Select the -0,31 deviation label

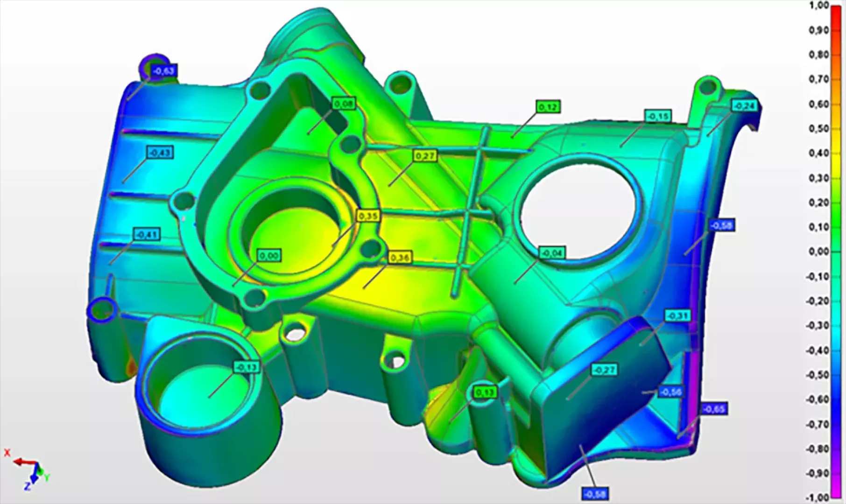click(x=677, y=316)
